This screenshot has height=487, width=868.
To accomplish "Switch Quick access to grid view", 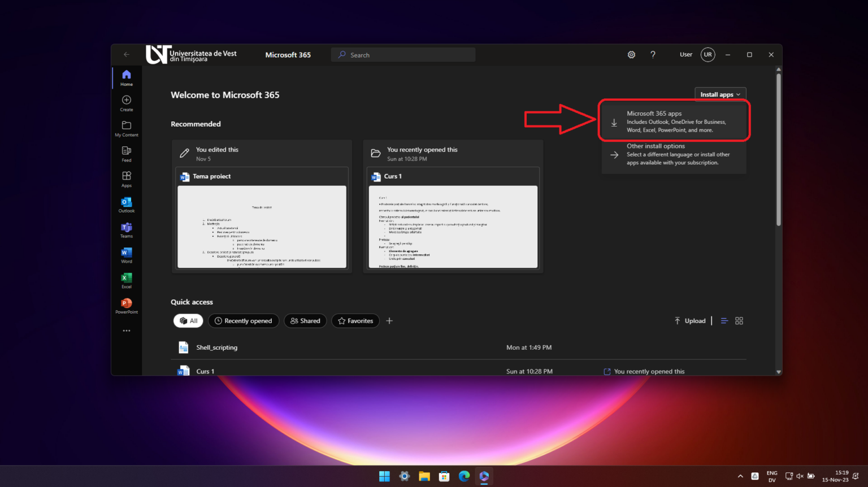I will tap(739, 320).
